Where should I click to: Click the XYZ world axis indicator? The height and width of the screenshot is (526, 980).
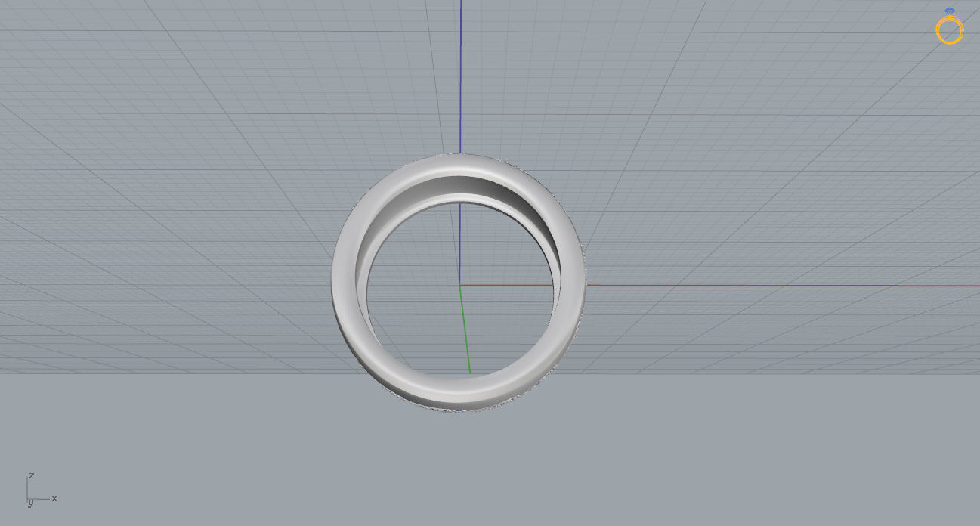41,490
